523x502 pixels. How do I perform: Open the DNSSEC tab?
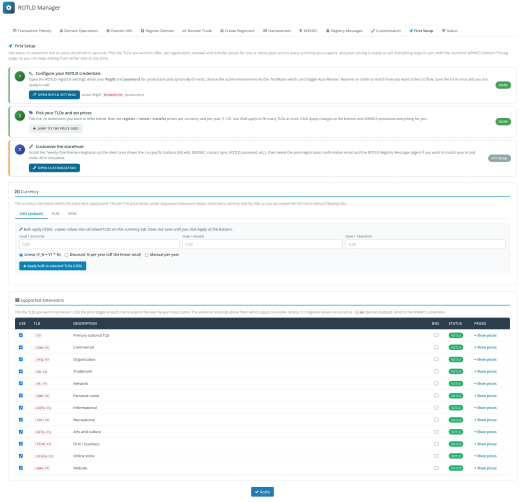(308, 31)
